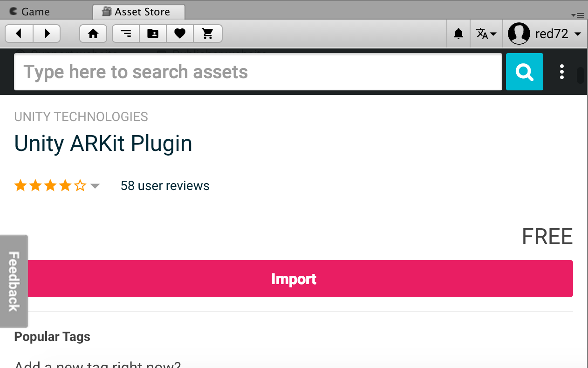Click the cyan search button
The height and width of the screenshot is (368, 588).
click(524, 72)
